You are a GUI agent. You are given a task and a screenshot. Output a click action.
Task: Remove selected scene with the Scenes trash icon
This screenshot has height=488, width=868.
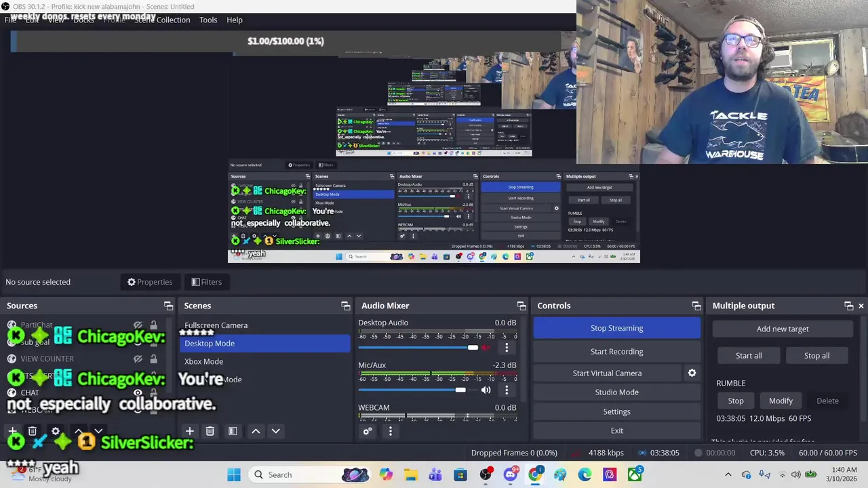click(210, 431)
